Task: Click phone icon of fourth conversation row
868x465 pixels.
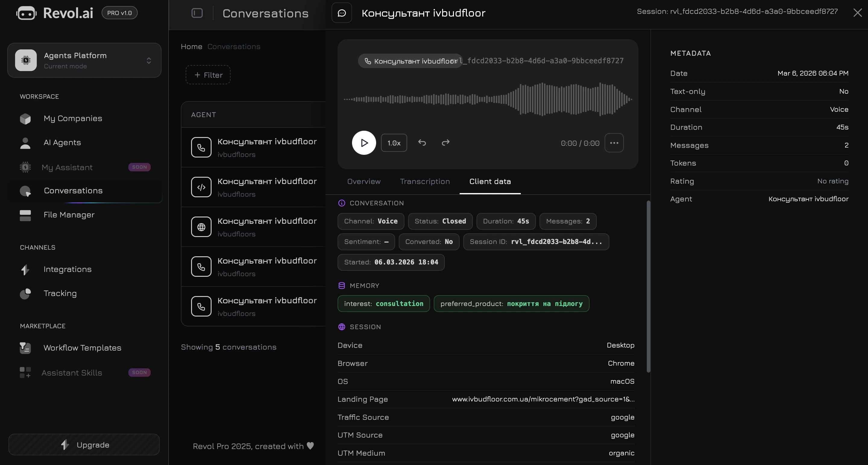Action: click(201, 266)
